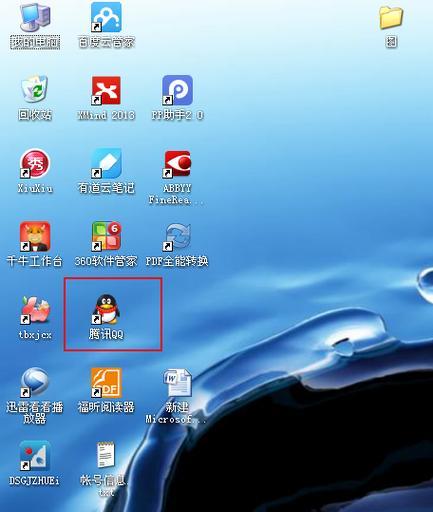Select the PDF全能转换 shortcut icon
This screenshot has width=433, height=512.
(177, 237)
